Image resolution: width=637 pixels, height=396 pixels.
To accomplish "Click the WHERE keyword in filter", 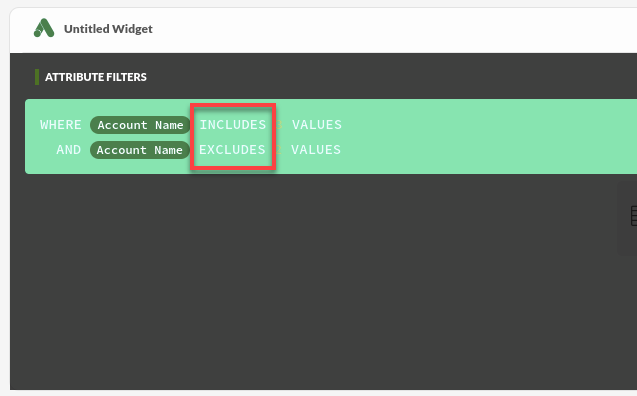I will coord(61,125).
